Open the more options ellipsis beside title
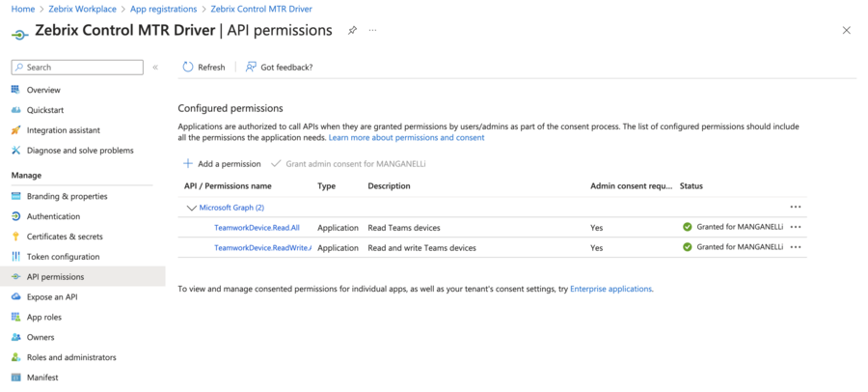The width and height of the screenshot is (868, 392). [x=372, y=30]
